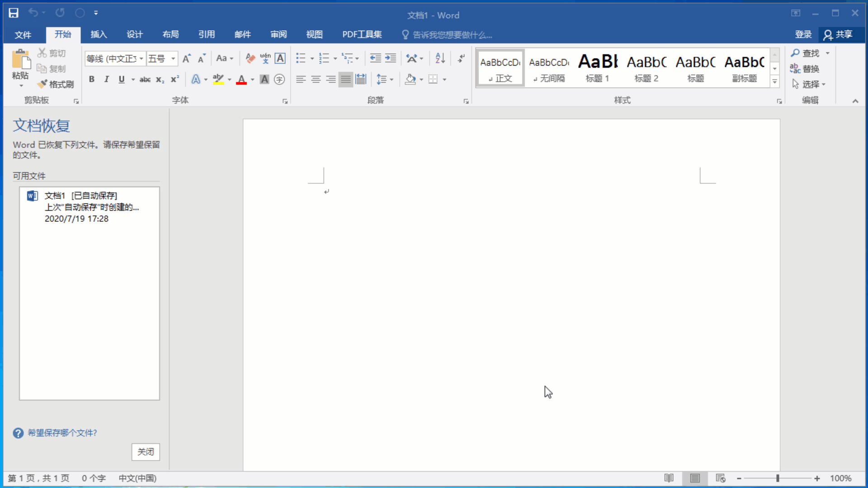This screenshot has width=868, height=488.
Task: Switch to Read Mode in status bar
Action: (669, 478)
